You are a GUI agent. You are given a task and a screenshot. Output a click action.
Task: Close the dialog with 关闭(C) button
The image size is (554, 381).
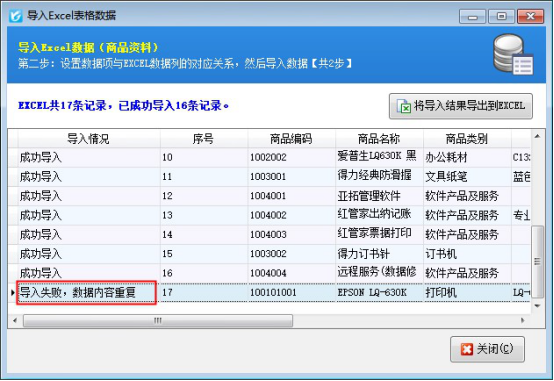[487, 349]
